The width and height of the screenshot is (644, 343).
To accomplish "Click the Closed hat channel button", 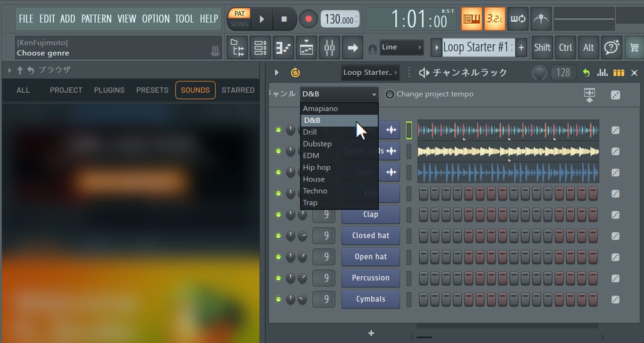I will coord(371,236).
